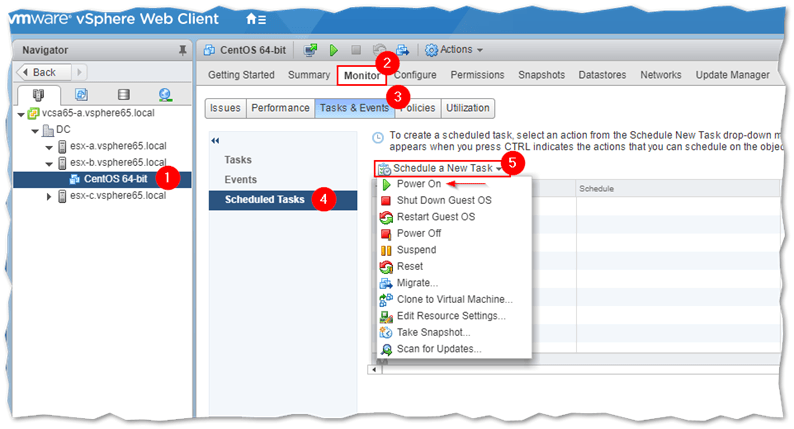Open the Update Manager tab
Image resolution: width=794 pixels, height=429 pixels.
coord(732,75)
